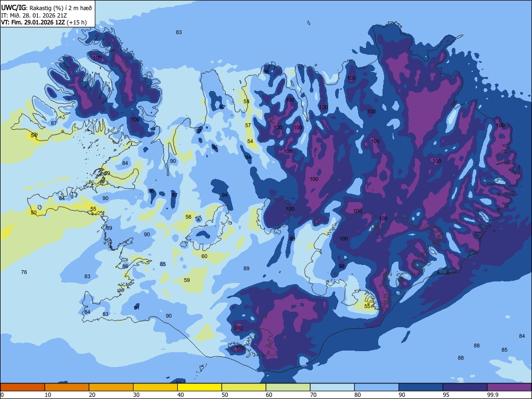Click the '70' tick label on the legend
Screen dimensions: 532x399
tap(313, 395)
